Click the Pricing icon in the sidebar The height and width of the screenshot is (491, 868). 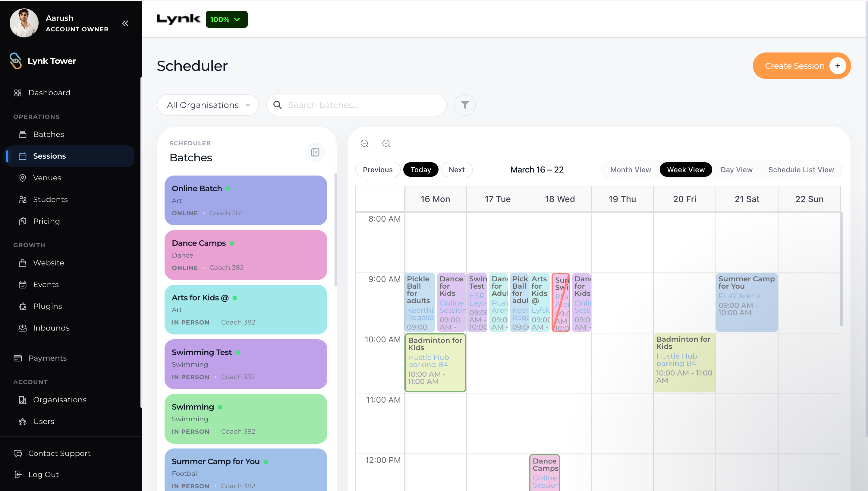23,221
